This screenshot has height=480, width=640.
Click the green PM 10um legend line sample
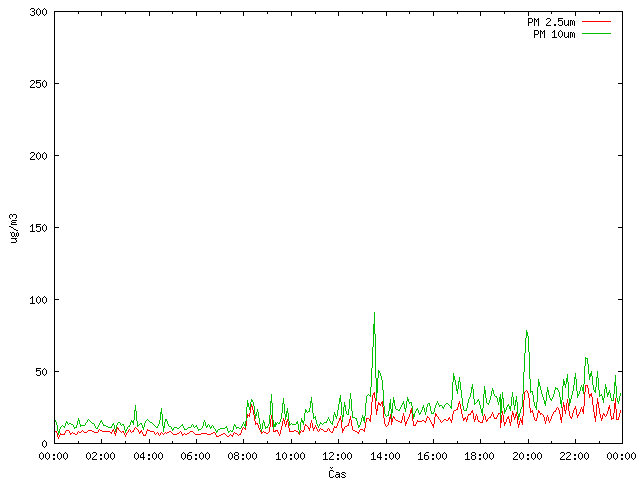coord(596,34)
